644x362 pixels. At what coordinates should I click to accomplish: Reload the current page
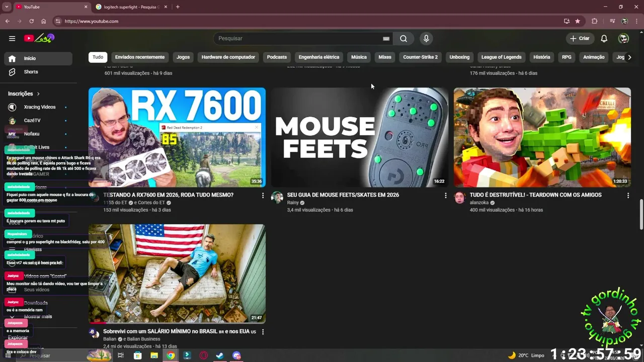click(31, 21)
